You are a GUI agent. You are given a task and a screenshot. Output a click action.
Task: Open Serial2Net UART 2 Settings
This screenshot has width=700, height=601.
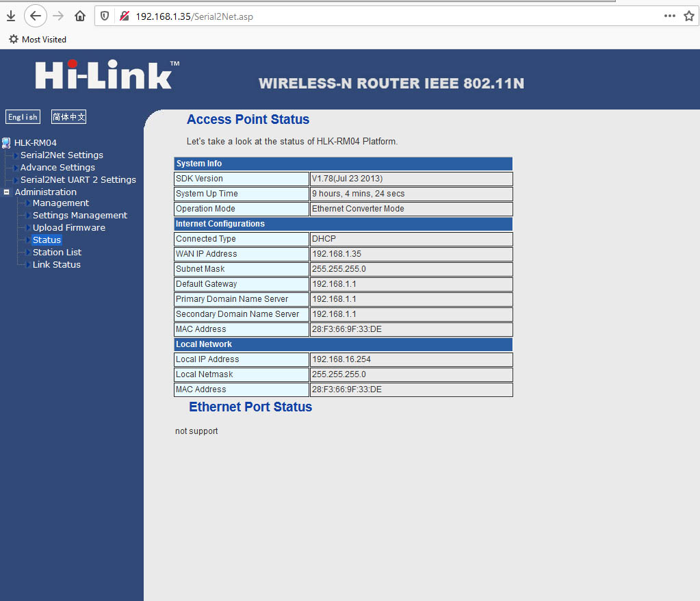tap(78, 179)
